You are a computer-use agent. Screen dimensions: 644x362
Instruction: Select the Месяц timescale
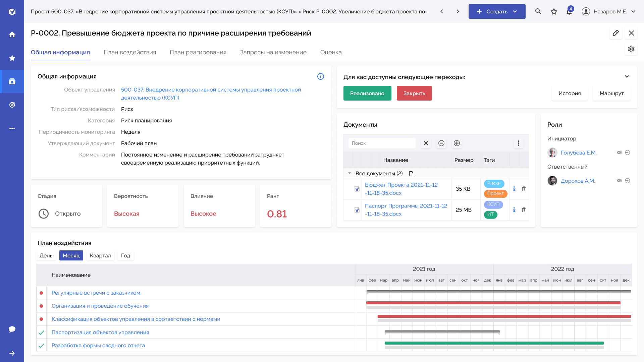click(x=71, y=255)
